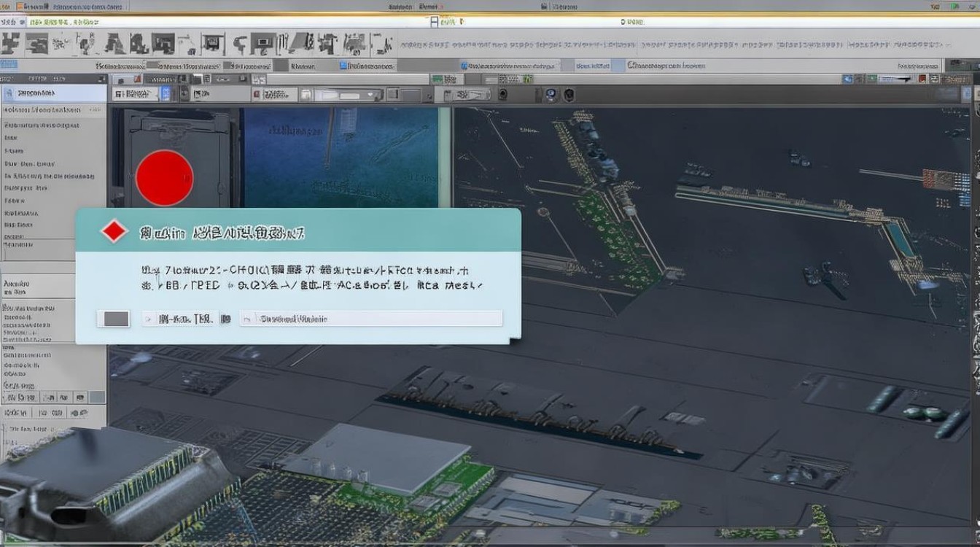The width and height of the screenshot is (980, 547).
Task: Click the first tool icon in the ribbon toolbar
Action: 10,44
